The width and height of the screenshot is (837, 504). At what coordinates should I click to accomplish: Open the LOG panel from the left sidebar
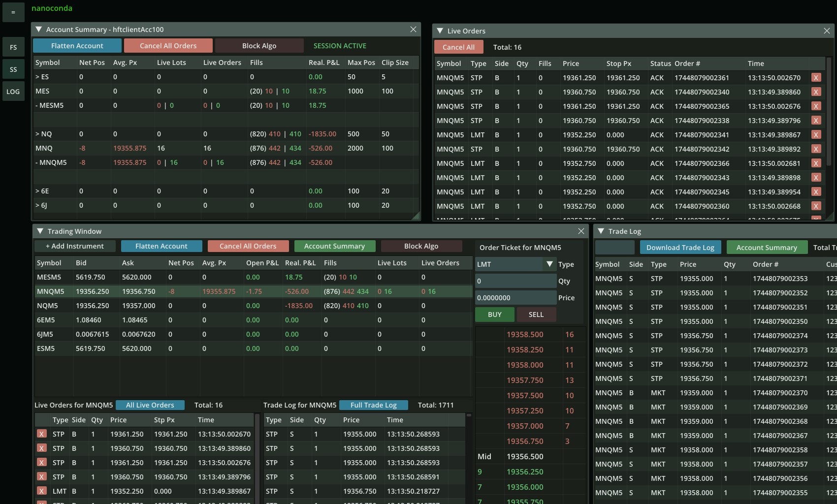[x=13, y=91]
